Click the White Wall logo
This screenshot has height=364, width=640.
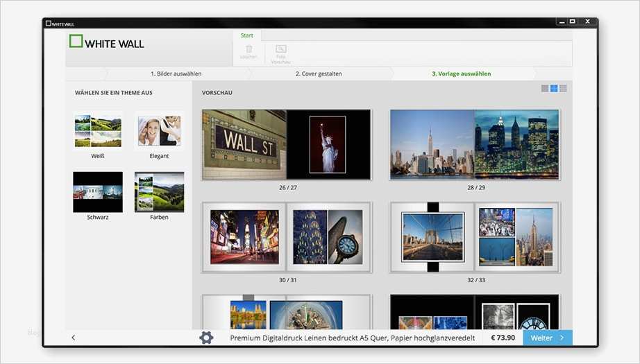point(107,42)
